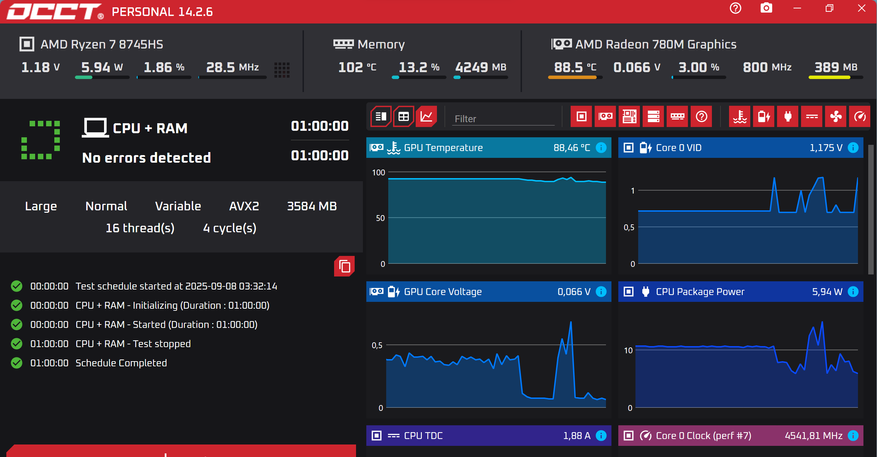
Task: Click the GPU temperature 88.5 °C bar
Action: (575, 77)
